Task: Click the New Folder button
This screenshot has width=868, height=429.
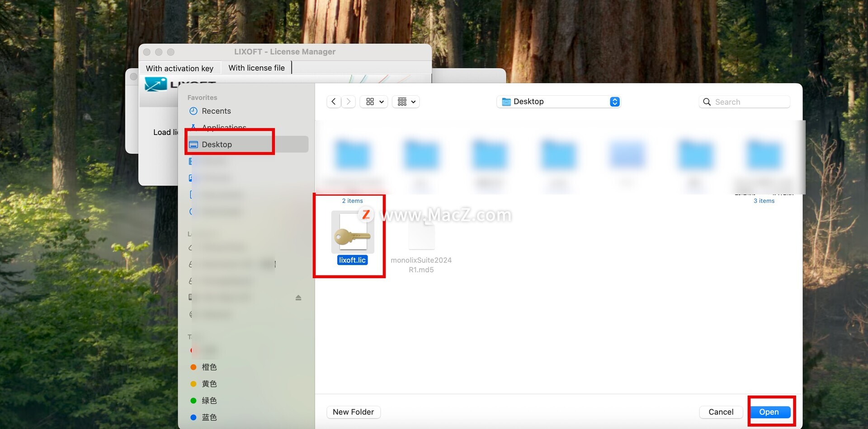Action: tap(353, 412)
